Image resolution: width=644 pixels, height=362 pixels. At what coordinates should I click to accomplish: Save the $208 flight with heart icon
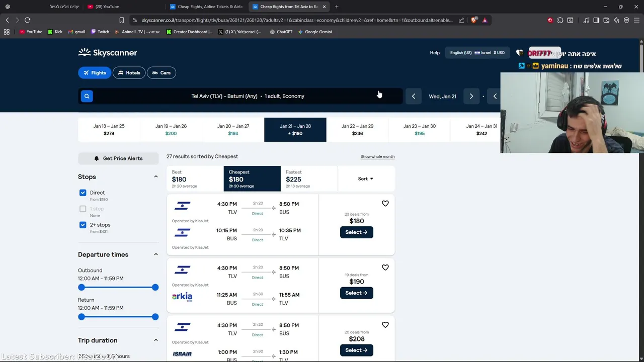tap(385, 325)
